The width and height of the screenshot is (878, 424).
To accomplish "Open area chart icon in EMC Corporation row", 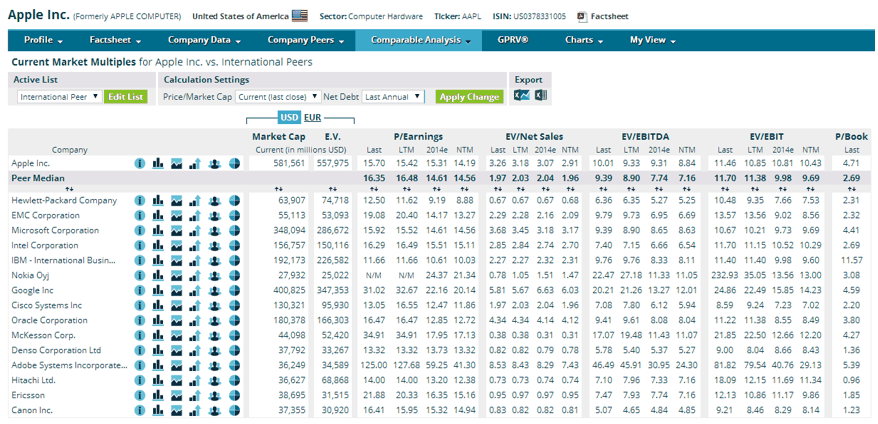I will [x=177, y=216].
